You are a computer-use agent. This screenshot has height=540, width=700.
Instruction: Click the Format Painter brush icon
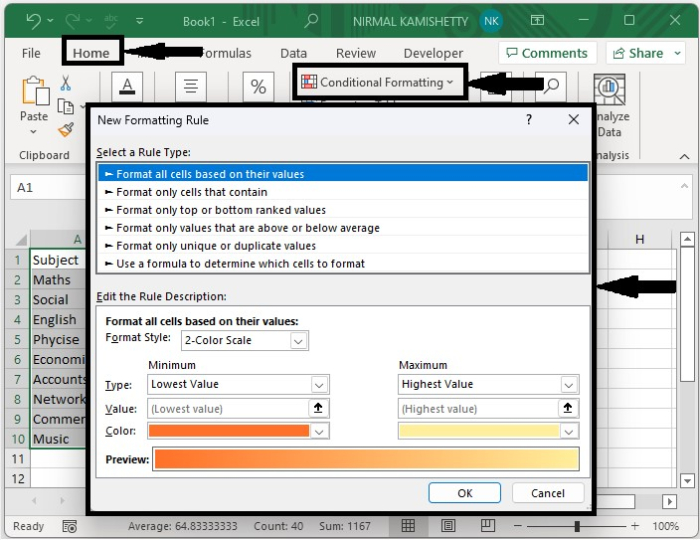click(66, 130)
